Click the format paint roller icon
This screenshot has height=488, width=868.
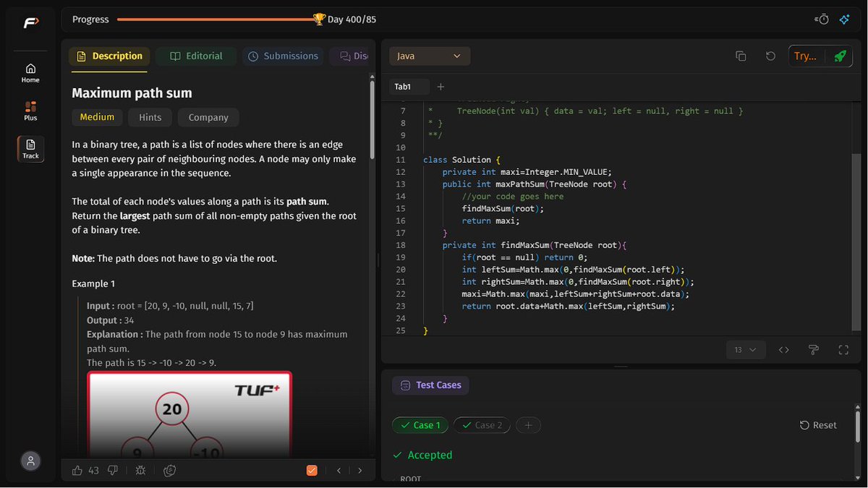pos(813,350)
